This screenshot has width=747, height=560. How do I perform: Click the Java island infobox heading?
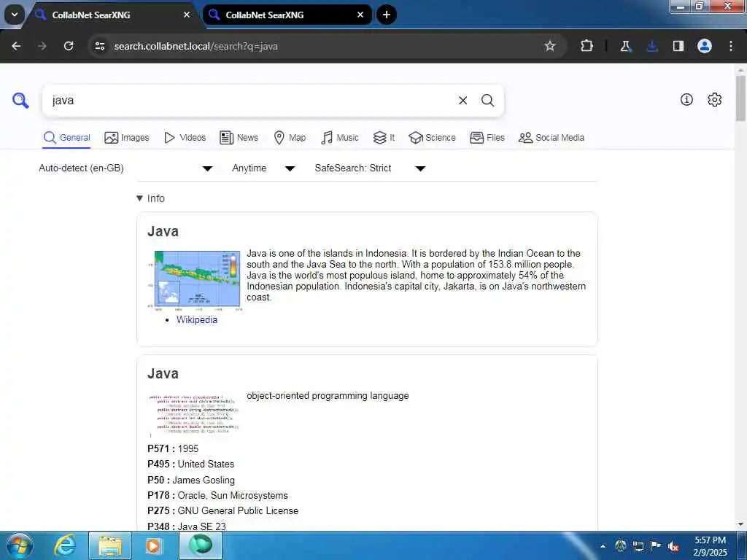click(163, 231)
